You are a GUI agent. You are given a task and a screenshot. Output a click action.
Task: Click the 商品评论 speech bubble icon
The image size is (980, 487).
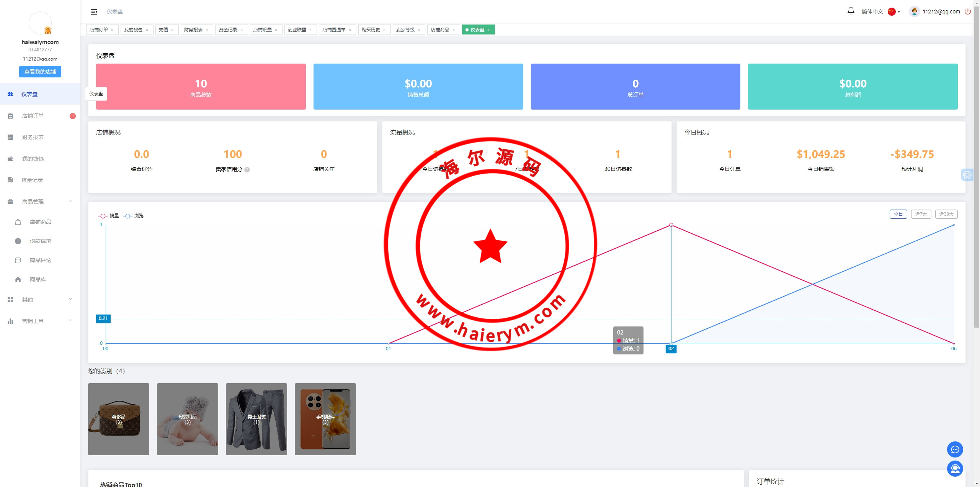click(x=18, y=260)
